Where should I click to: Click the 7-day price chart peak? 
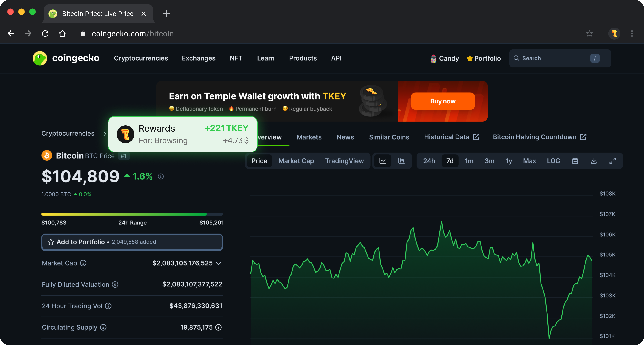click(x=441, y=222)
